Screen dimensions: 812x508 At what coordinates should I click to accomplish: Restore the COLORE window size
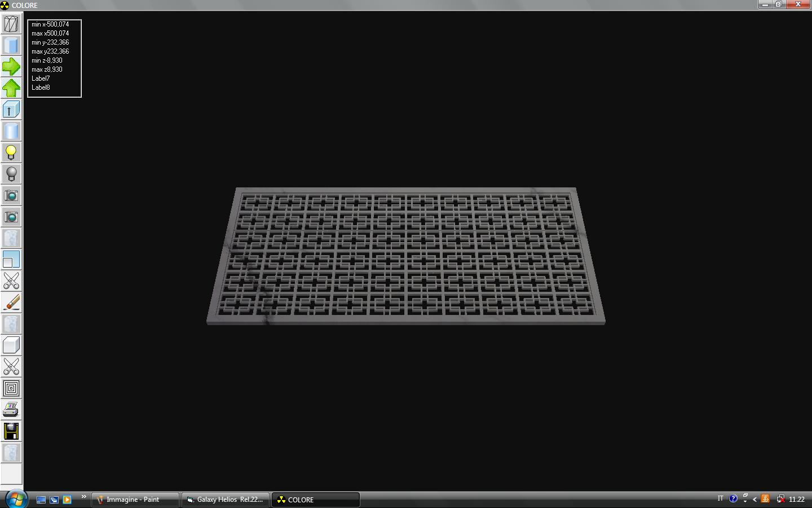(x=779, y=4)
